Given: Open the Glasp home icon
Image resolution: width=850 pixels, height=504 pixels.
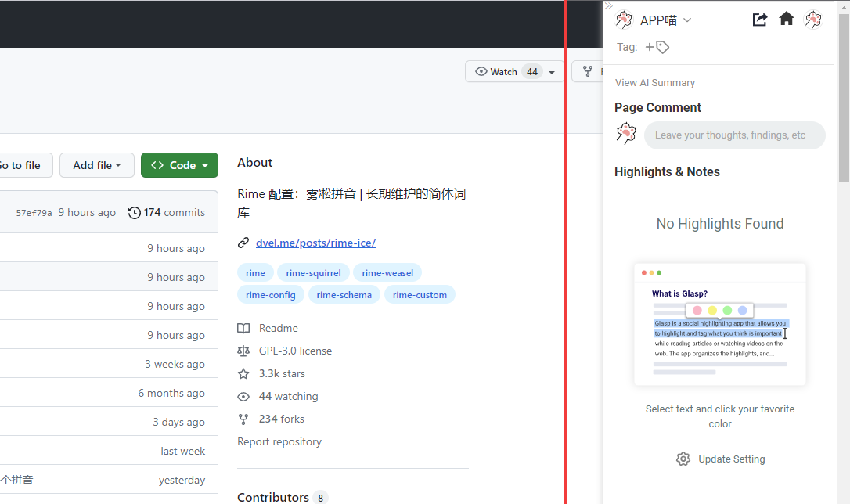Looking at the screenshot, I should tap(787, 20).
